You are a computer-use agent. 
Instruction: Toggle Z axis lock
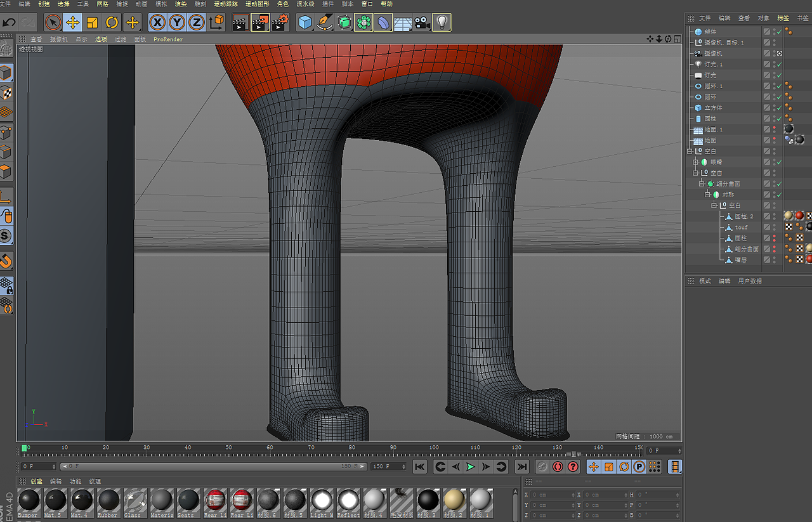tap(197, 23)
